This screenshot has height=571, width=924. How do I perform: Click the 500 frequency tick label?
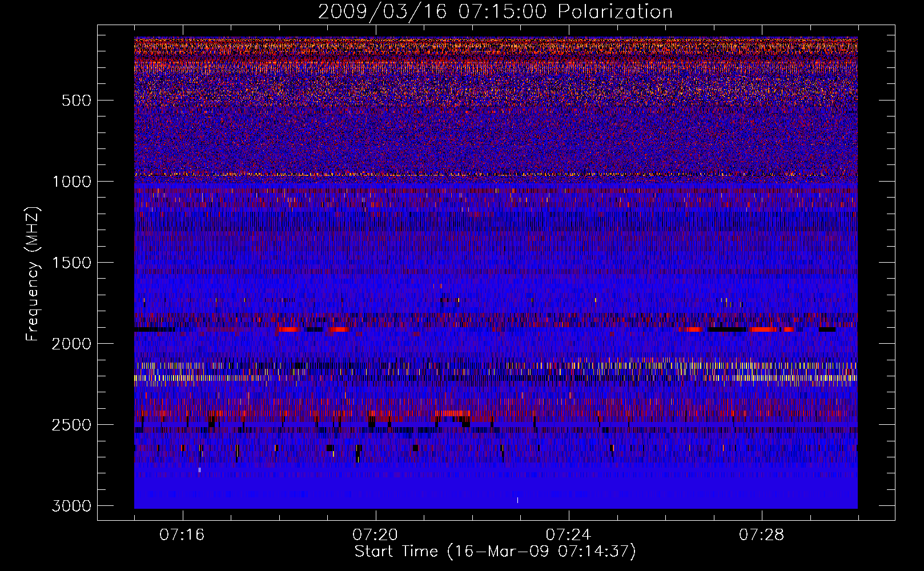click(76, 100)
